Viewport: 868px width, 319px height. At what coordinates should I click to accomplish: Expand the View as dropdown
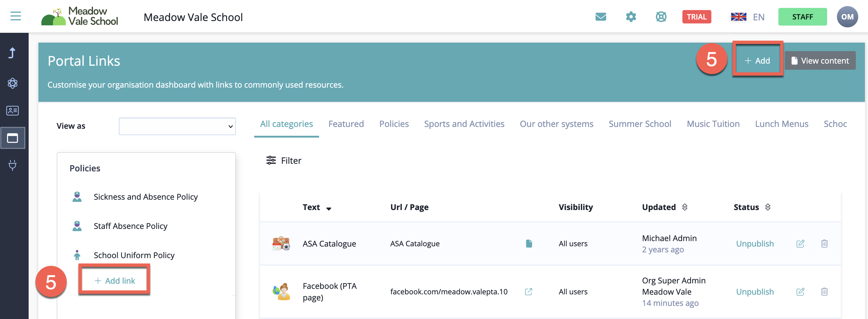click(x=177, y=126)
